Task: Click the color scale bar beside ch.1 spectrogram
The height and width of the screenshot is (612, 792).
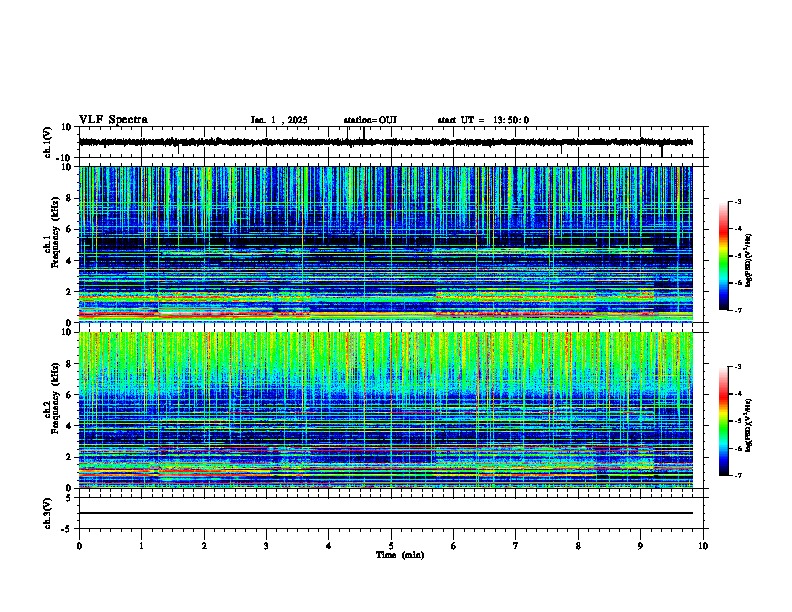Action: [x=723, y=256]
